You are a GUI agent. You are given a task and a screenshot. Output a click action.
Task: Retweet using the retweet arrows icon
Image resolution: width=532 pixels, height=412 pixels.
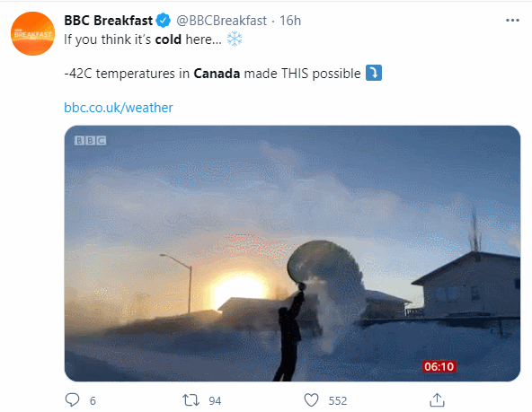pos(191,400)
